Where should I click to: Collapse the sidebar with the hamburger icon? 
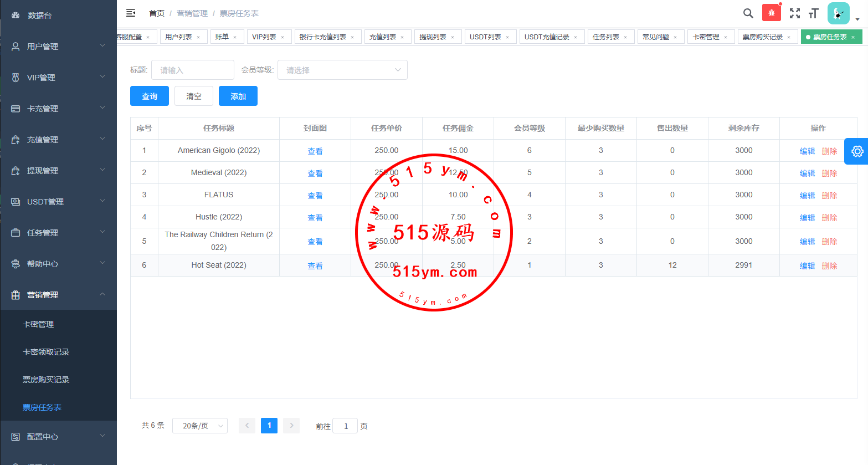coord(131,13)
